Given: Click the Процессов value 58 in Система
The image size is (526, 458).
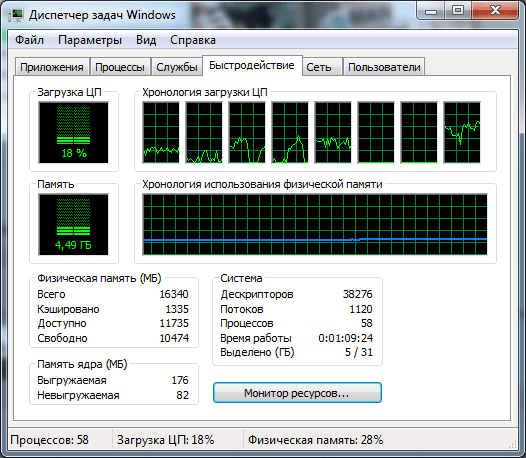Looking at the screenshot, I should (x=367, y=323).
